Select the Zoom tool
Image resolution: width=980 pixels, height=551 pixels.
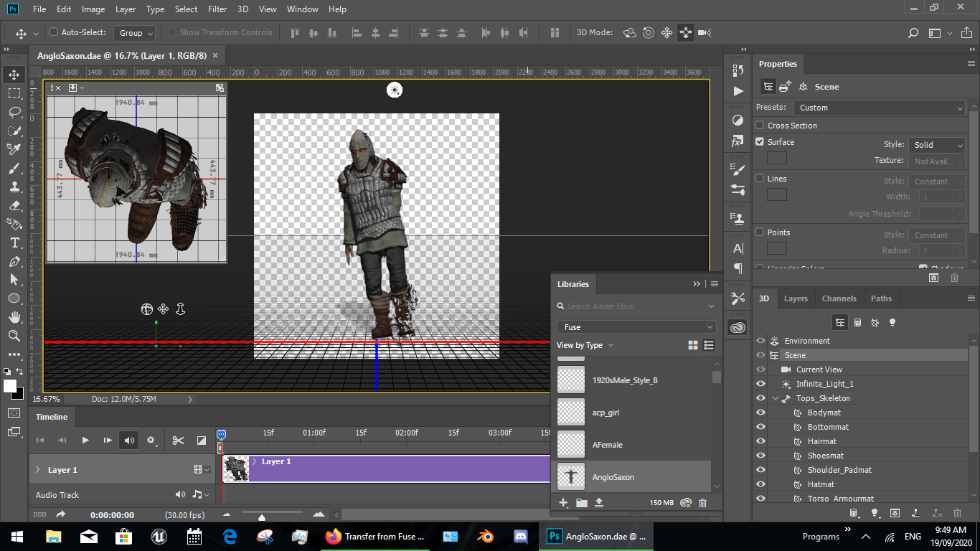14,336
